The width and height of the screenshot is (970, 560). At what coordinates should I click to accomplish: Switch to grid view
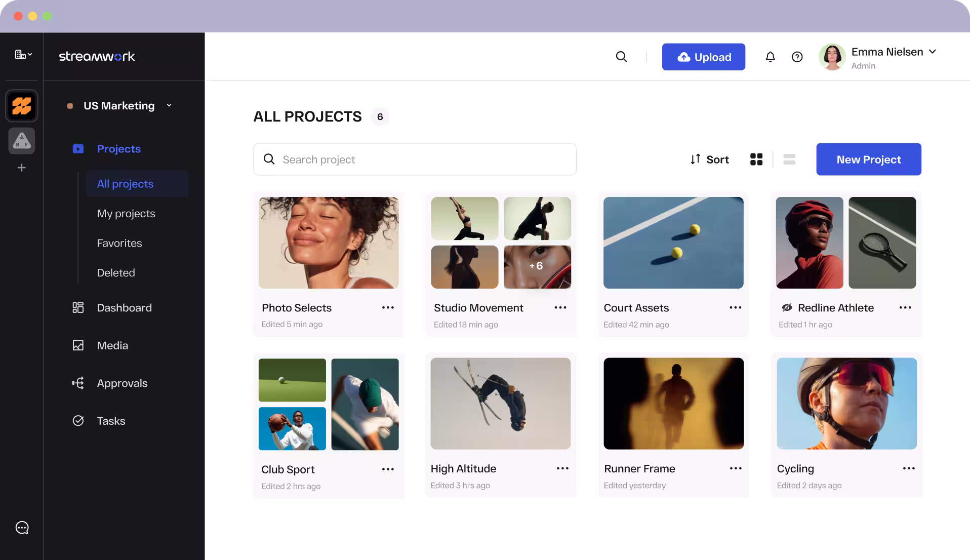pyautogui.click(x=756, y=159)
